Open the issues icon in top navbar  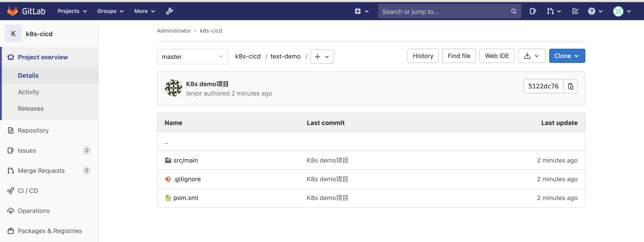(532, 11)
